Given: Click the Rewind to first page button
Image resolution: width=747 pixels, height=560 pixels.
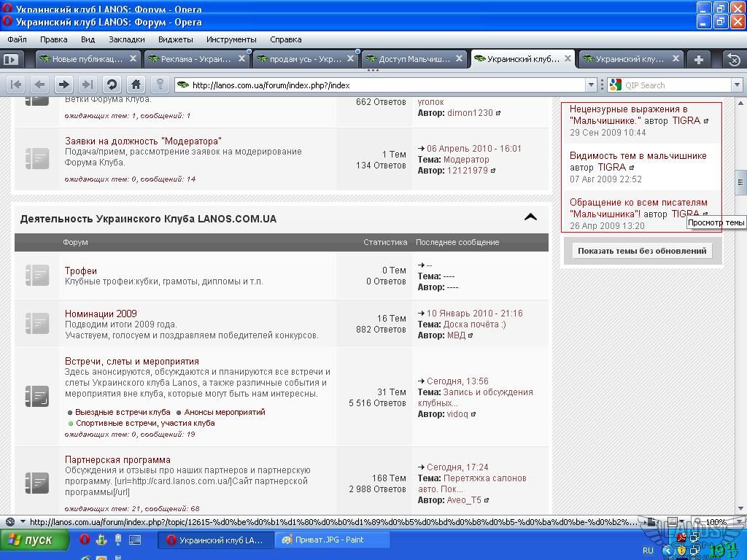Looking at the screenshot, I should tap(16, 85).
